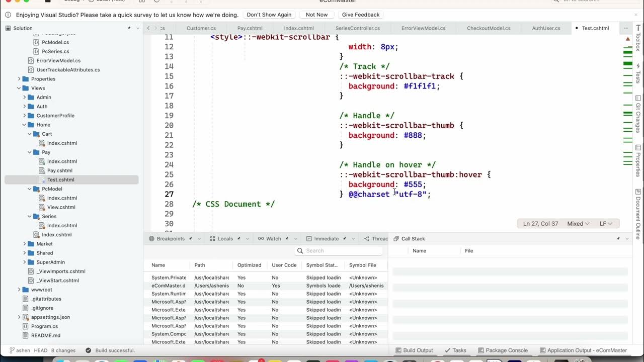Select ErrorViewModel.cs in solution tree
Screen dimensions: 644x362
pyautogui.click(x=58, y=60)
